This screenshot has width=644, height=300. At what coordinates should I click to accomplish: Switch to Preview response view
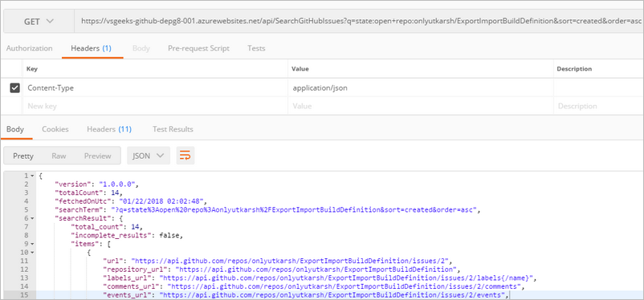tap(98, 156)
